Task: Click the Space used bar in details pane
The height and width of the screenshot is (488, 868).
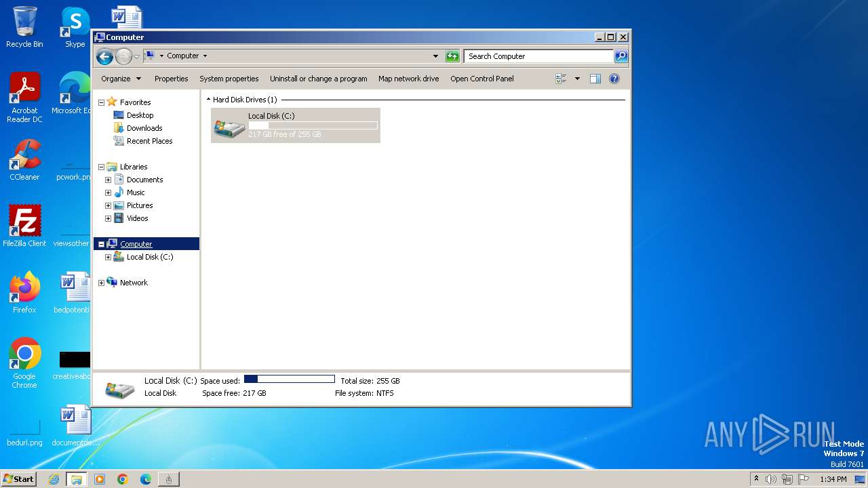Action: [x=290, y=380]
